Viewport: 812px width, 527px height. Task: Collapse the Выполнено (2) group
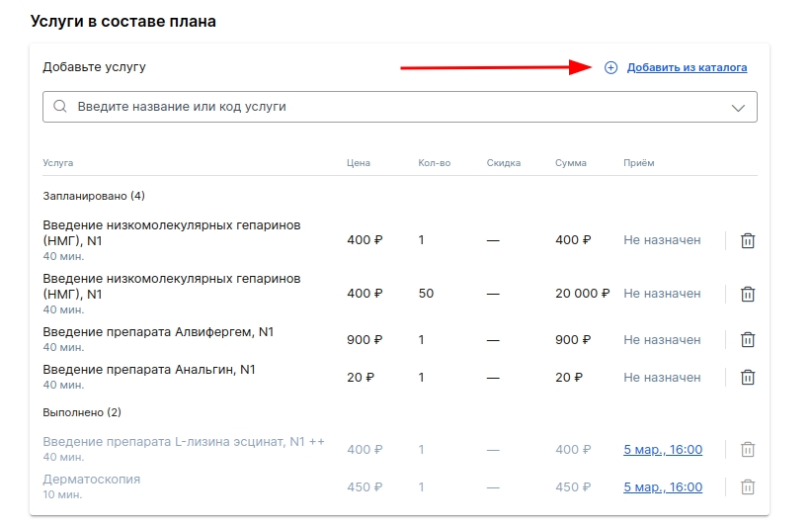[82, 412]
